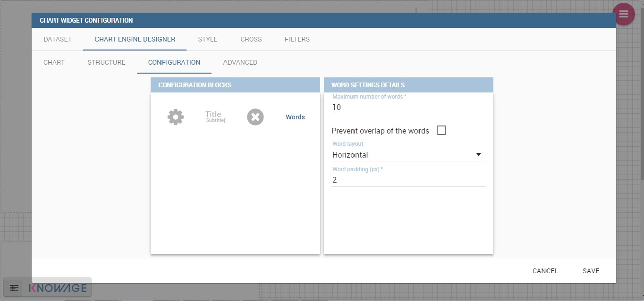Select the Configuration sub-tab
Image resolution: width=644 pixels, height=301 pixels.
pyautogui.click(x=174, y=62)
